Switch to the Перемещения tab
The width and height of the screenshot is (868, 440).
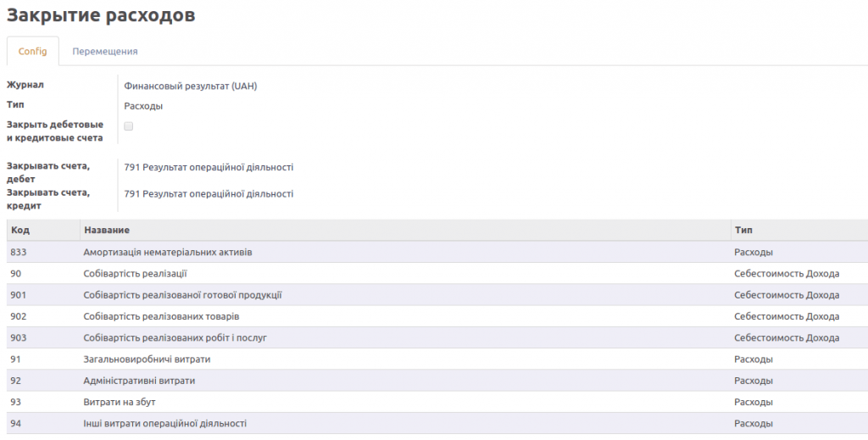(104, 52)
